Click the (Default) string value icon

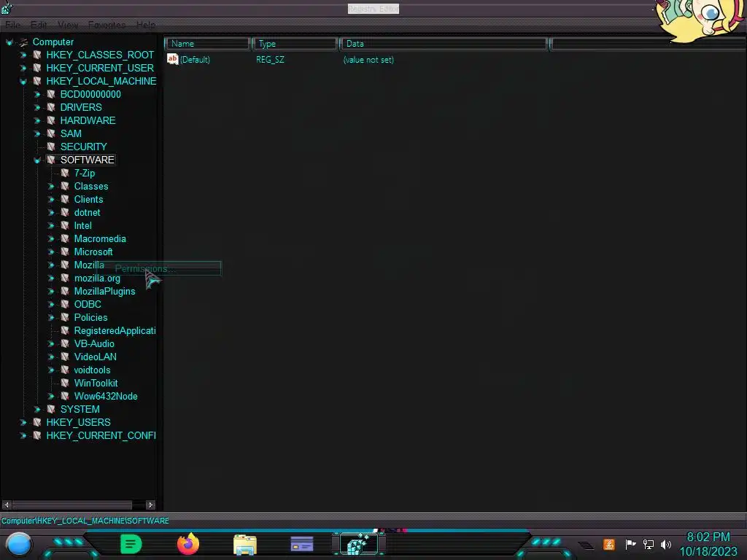[x=172, y=59]
